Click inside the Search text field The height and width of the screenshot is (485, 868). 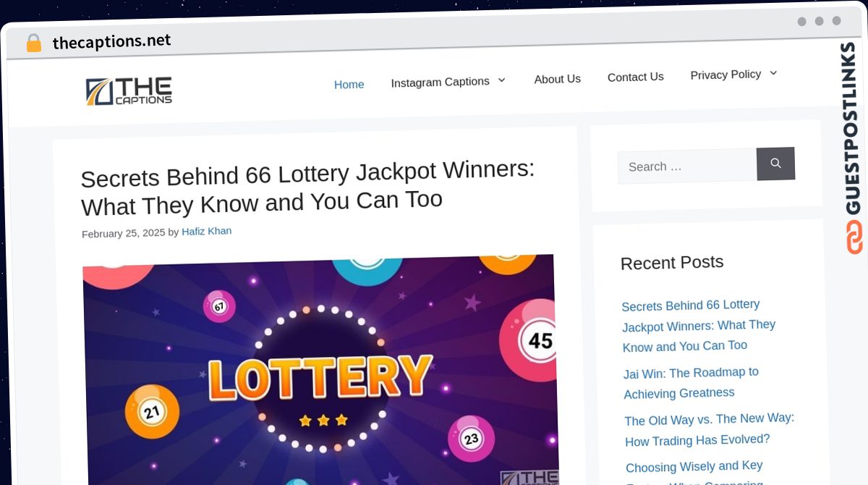click(687, 166)
